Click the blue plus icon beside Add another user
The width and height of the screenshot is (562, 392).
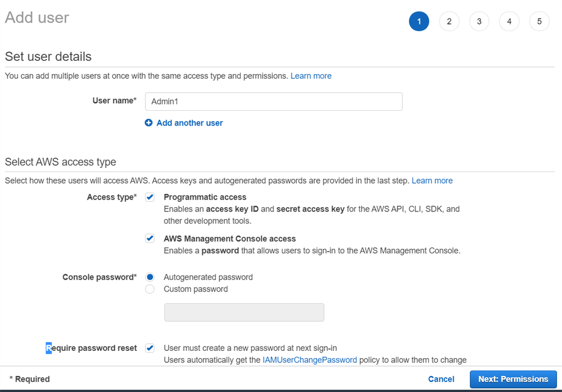pyautogui.click(x=149, y=123)
